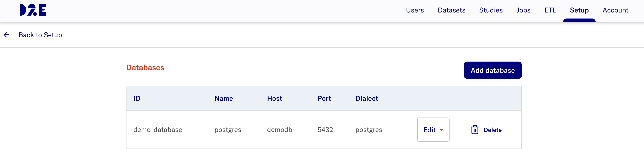The height and width of the screenshot is (161, 644).
Task: Click the Add database button
Action: point(493,70)
